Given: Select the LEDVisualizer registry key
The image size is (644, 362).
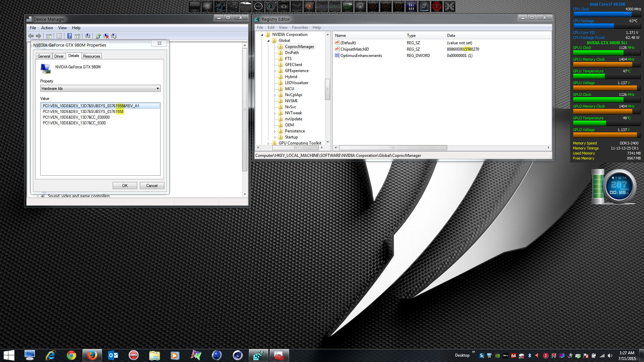Looking at the screenshot, I should click(297, 83).
